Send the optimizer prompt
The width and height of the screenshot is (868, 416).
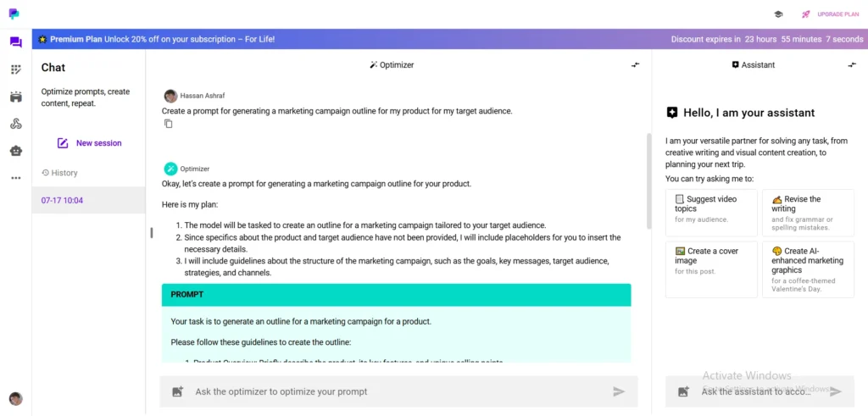pos(619,391)
